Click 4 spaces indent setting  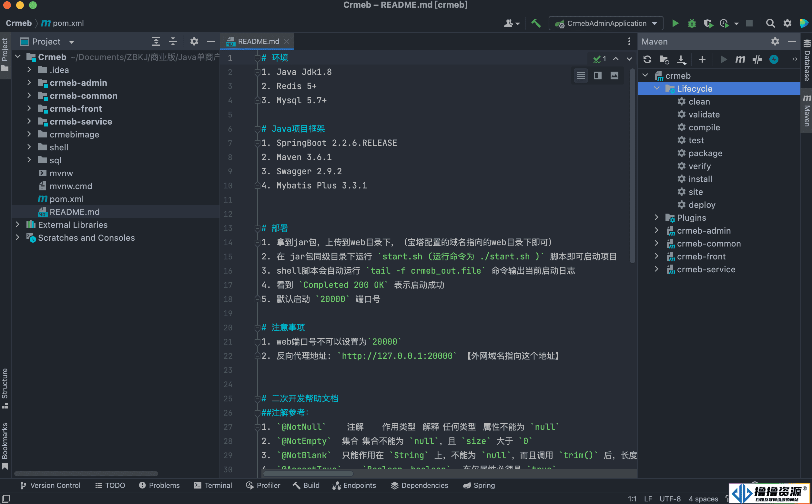703,499
